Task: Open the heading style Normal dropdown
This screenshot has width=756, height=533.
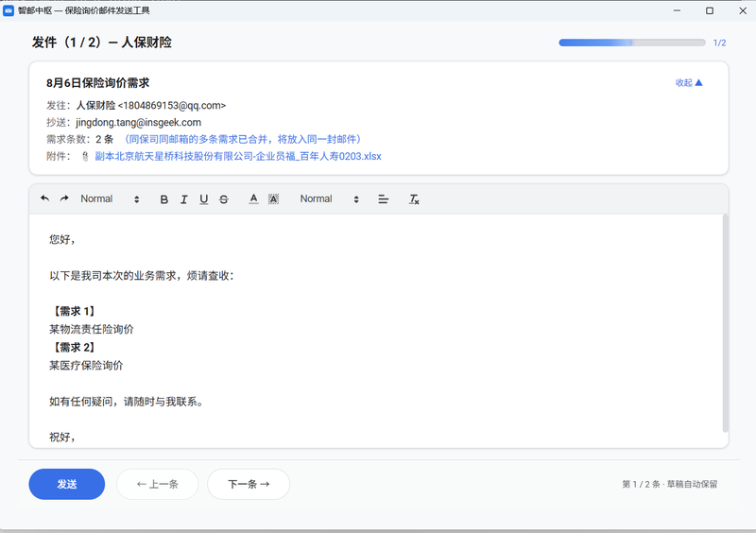Action: click(110, 199)
